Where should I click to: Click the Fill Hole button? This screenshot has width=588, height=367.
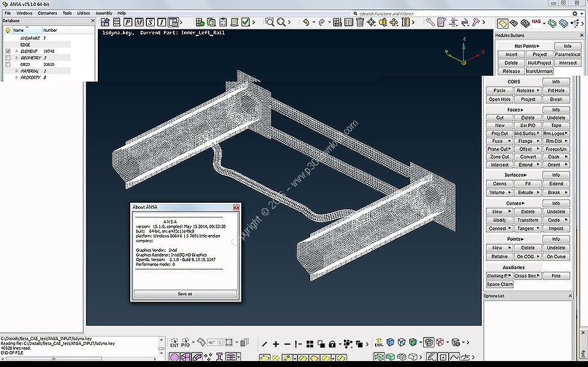pyautogui.click(x=556, y=91)
